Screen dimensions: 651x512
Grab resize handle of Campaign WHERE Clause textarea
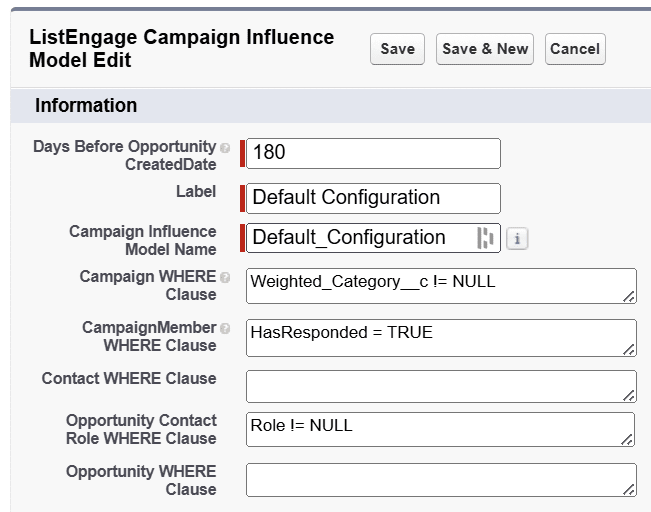coord(629,296)
